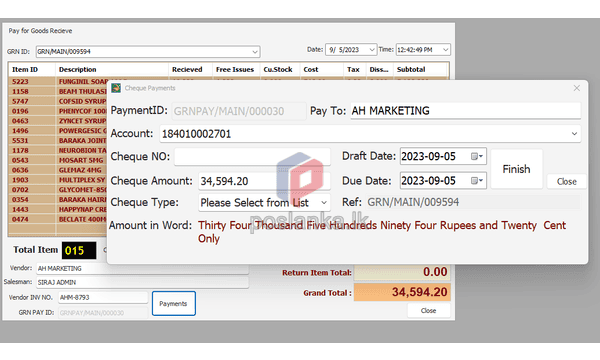This screenshot has width=600, height=360.
Task: Click the Pay To text field
Action: 465,111
